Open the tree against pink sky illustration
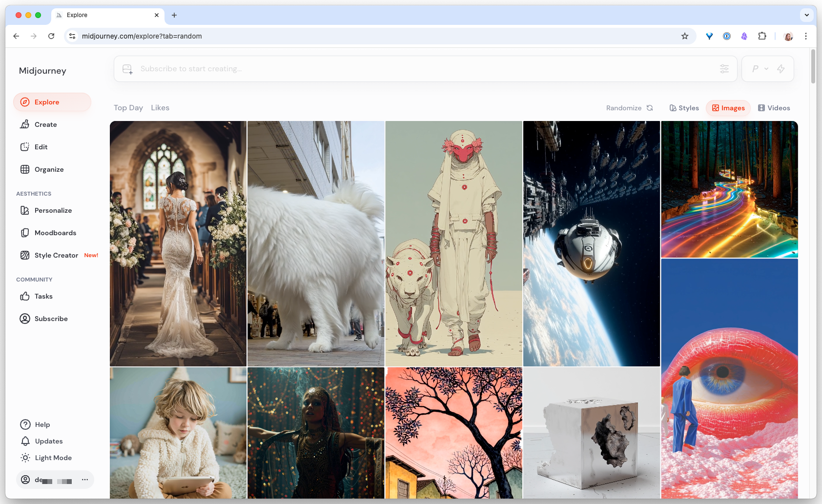822x504 pixels. coord(453,433)
